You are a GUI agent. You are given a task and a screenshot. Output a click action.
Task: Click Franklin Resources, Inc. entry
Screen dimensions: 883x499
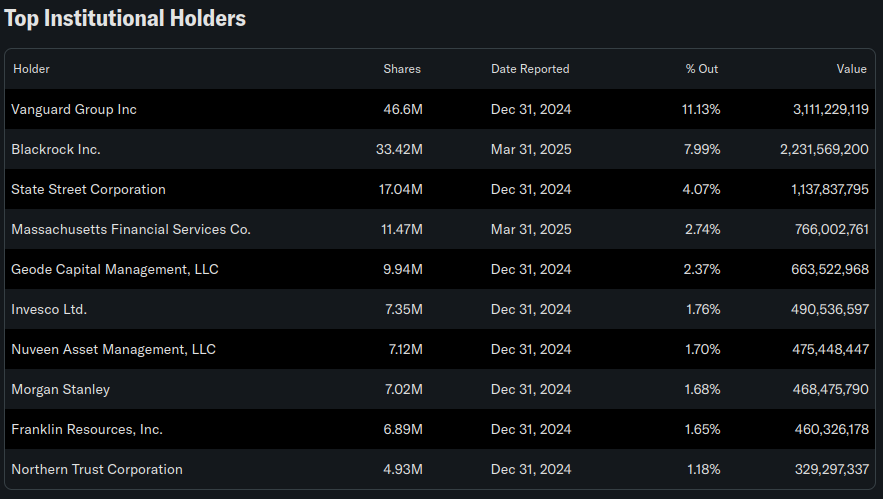[x=87, y=429]
